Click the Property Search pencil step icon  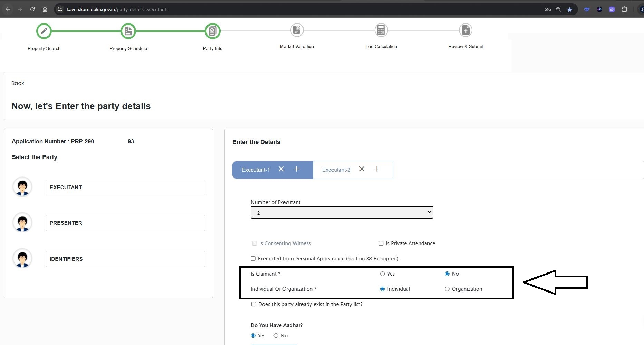(x=44, y=31)
